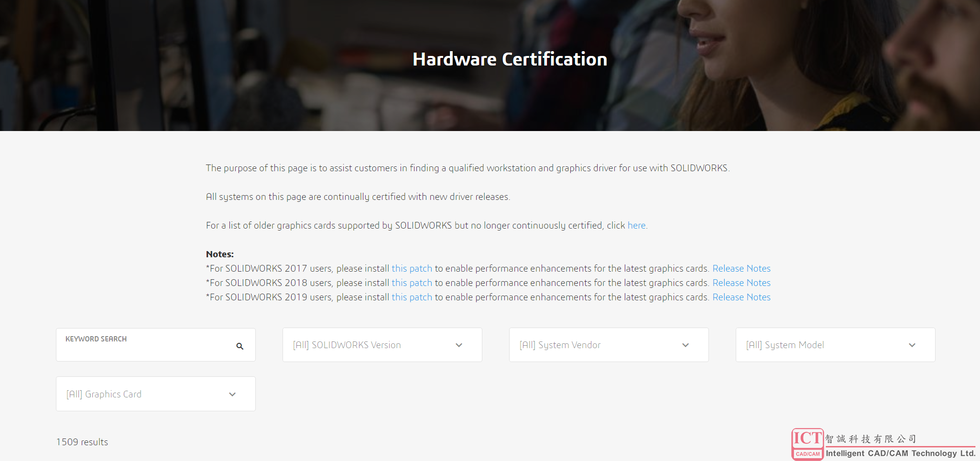Open 'this patch' link for SOLIDWORKS 2017
This screenshot has width=980, height=461.
point(412,268)
